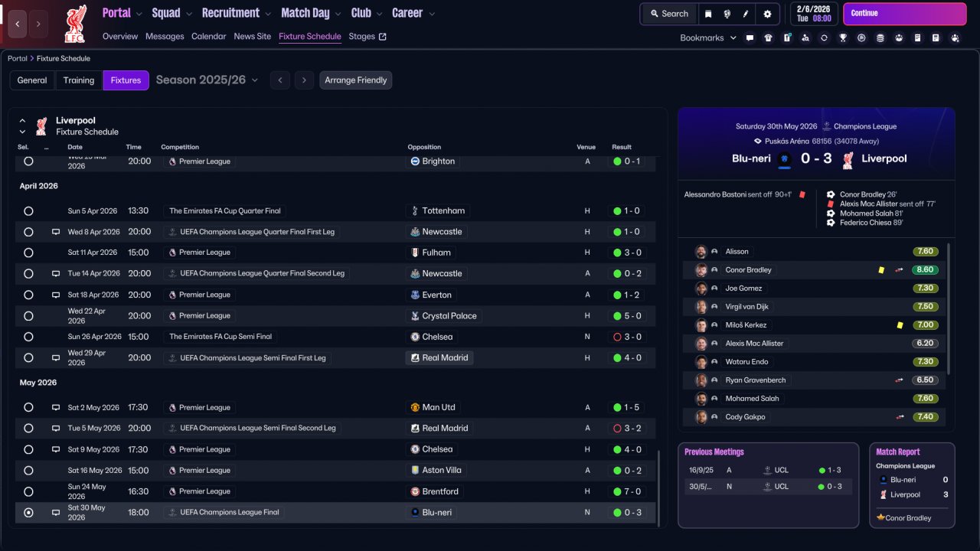
Task: Click the speech bubble icon in bookmarks bar
Action: pyautogui.click(x=750, y=37)
